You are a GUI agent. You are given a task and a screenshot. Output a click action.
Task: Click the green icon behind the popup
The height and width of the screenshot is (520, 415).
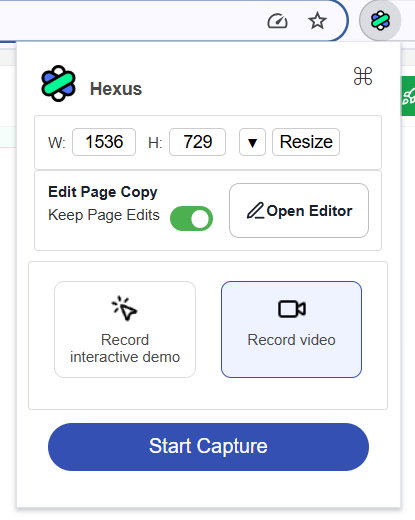pyautogui.click(x=408, y=96)
